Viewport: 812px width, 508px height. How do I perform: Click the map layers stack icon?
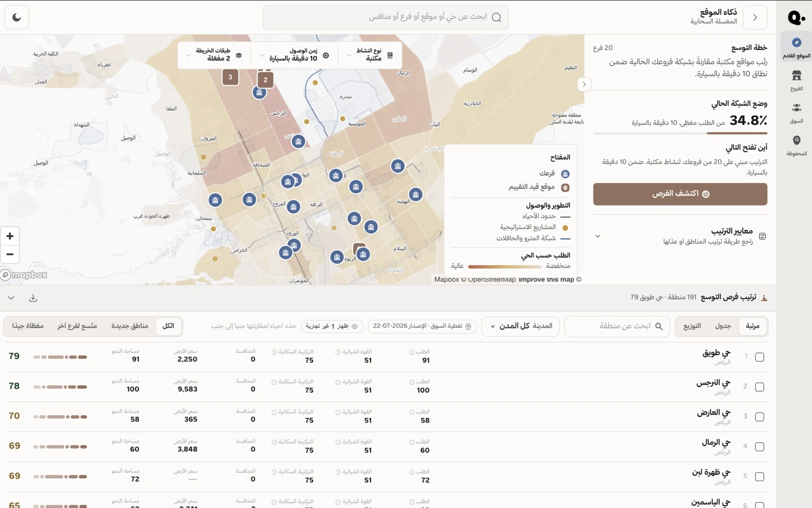239,55
